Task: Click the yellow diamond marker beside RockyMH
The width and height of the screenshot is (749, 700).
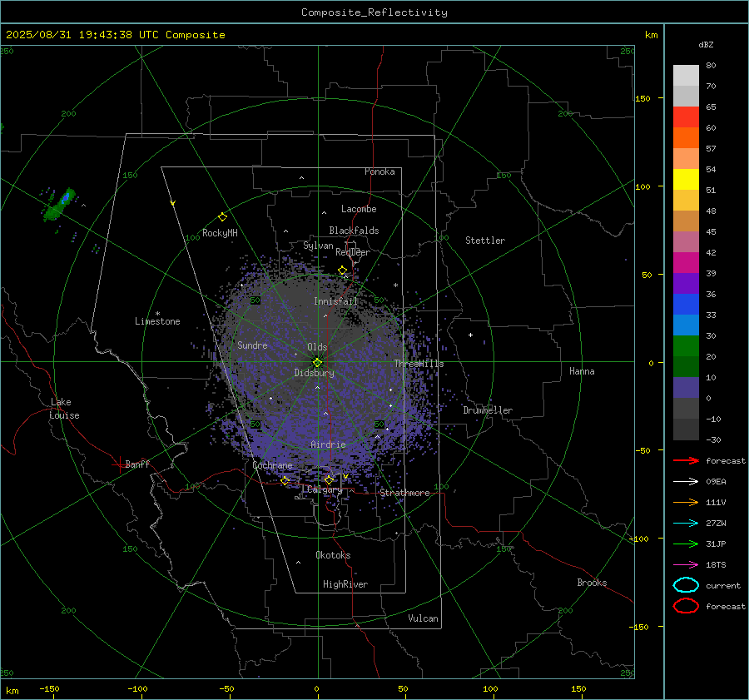Action: click(222, 217)
